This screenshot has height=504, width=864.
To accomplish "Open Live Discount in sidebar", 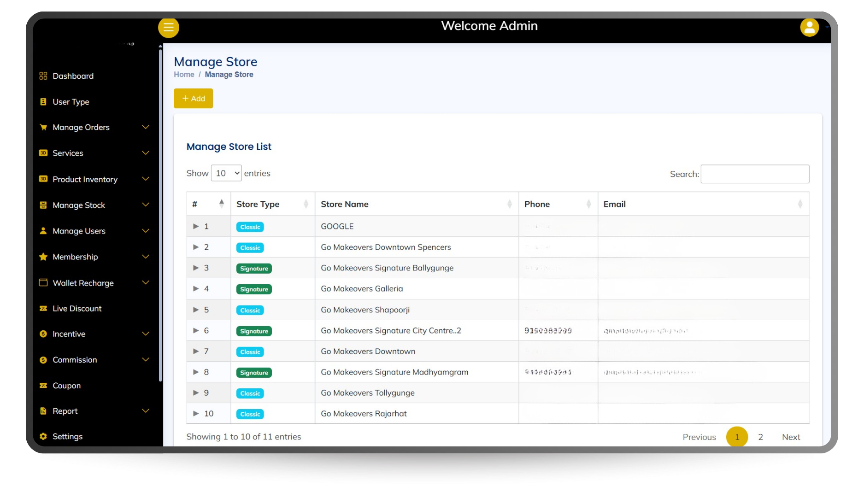I will pos(77,309).
